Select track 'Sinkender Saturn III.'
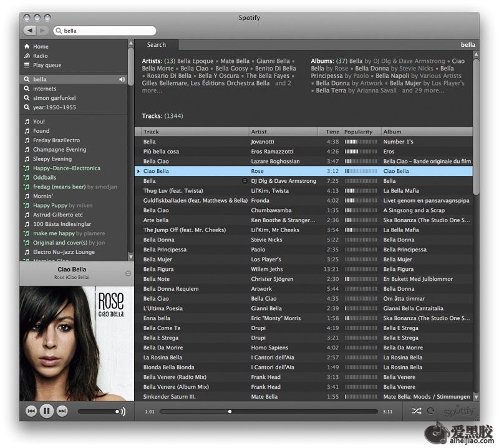The height and width of the screenshot is (448, 499). pos(169,397)
